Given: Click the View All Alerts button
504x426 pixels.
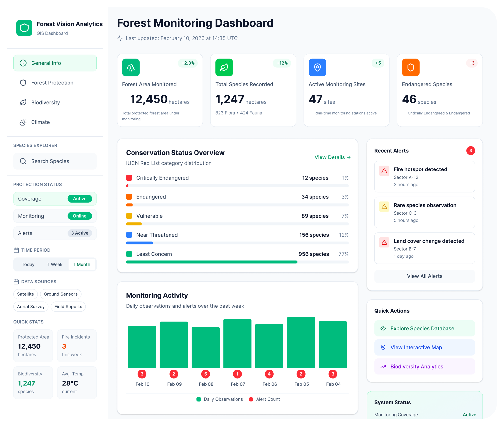Looking at the screenshot, I should click(x=424, y=276).
